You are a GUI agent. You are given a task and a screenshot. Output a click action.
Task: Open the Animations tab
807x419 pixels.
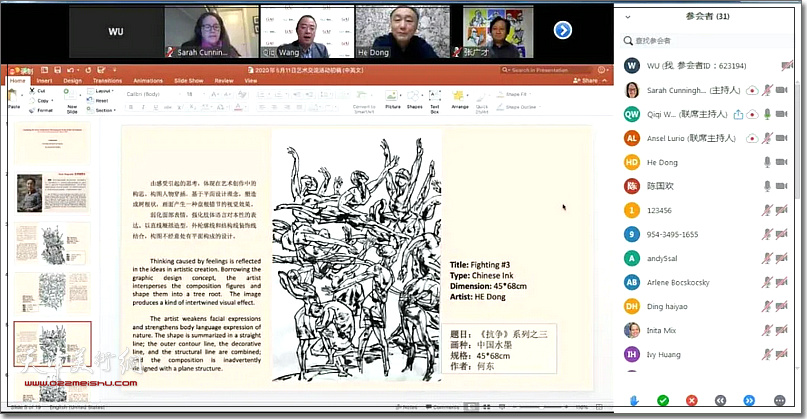[x=148, y=81]
